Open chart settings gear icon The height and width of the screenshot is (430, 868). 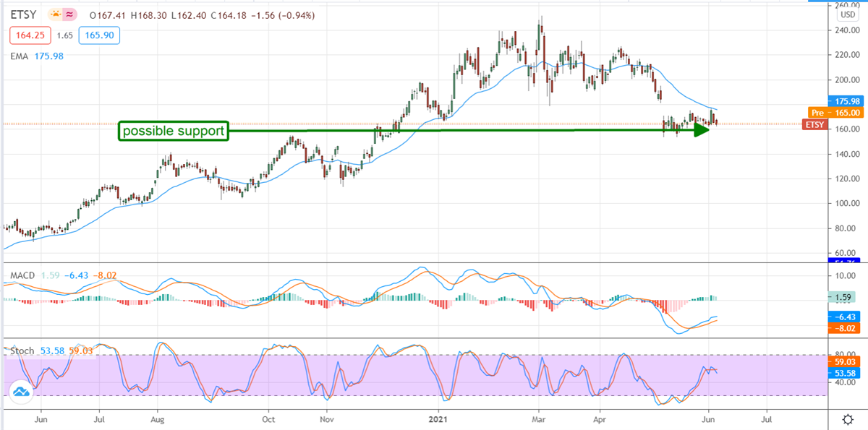pos(847,419)
